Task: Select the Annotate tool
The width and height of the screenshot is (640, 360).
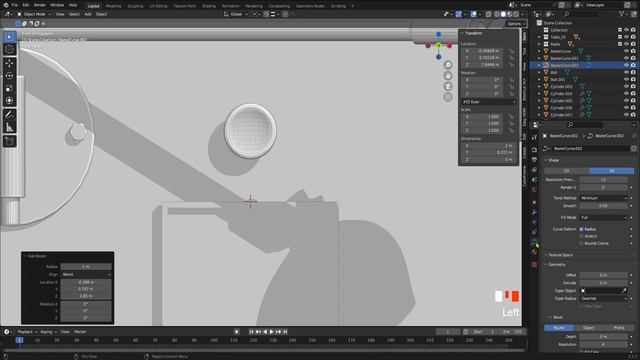Action: point(9,115)
